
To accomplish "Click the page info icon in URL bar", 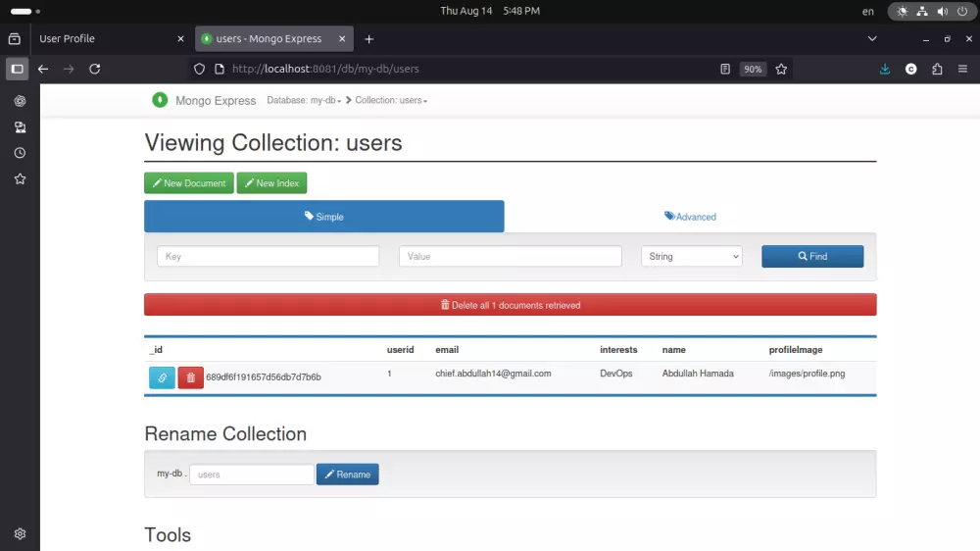I will point(220,69).
